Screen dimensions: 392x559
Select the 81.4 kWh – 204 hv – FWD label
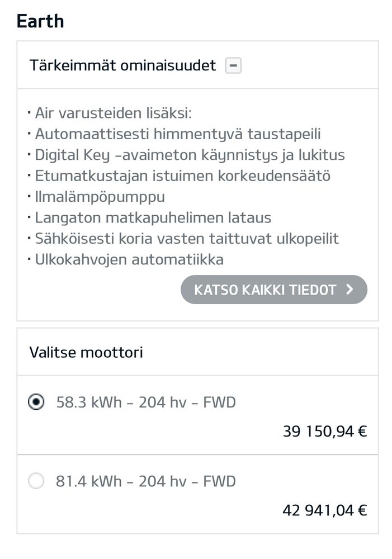click(x=145, y=481)
